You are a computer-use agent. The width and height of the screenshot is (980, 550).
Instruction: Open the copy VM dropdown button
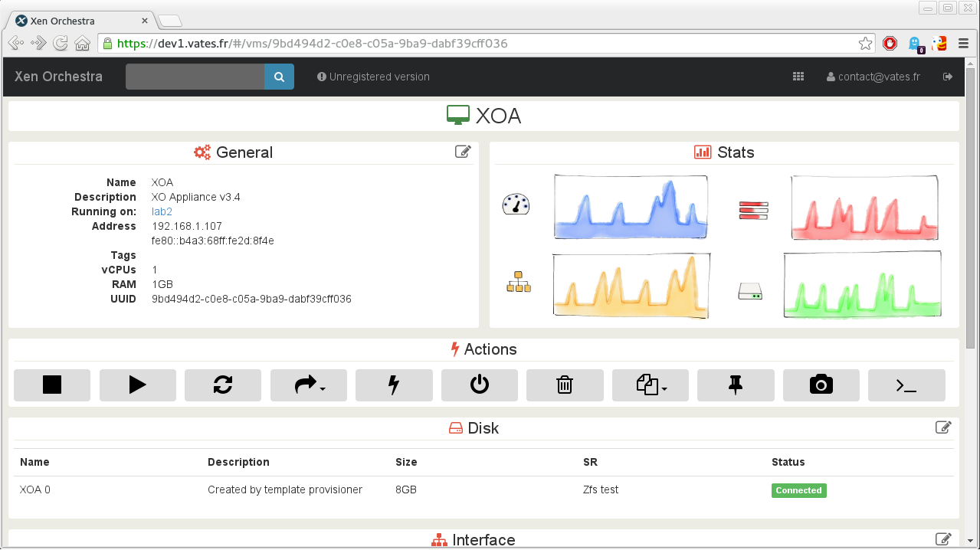(x=651, y=385)
